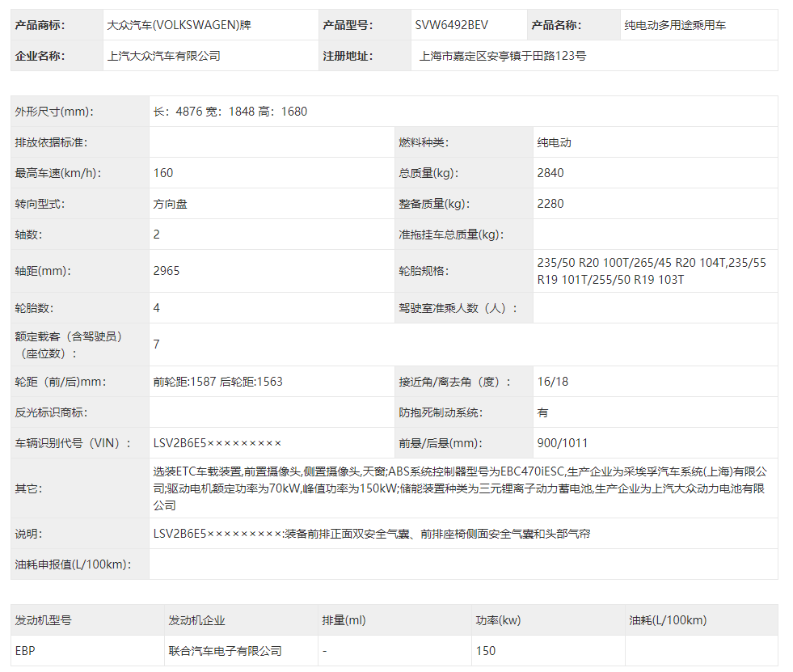Select the 发动机型号 column header
This screenshot has width=793, height=672.
[x=44, y=620]
